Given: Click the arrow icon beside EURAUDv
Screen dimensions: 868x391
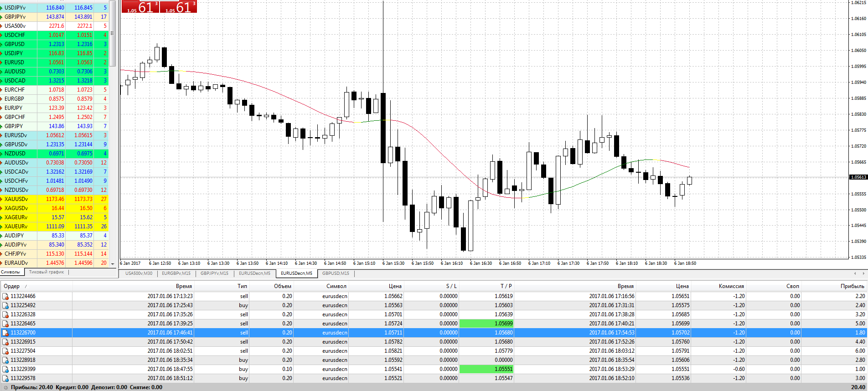Looking at the screenshot, I should click(1, 263).
